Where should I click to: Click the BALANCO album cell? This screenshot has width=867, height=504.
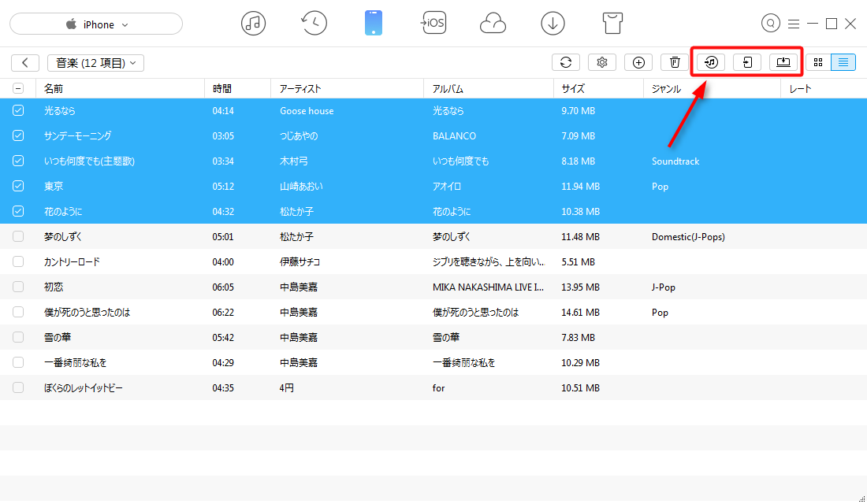coord(454,136)
